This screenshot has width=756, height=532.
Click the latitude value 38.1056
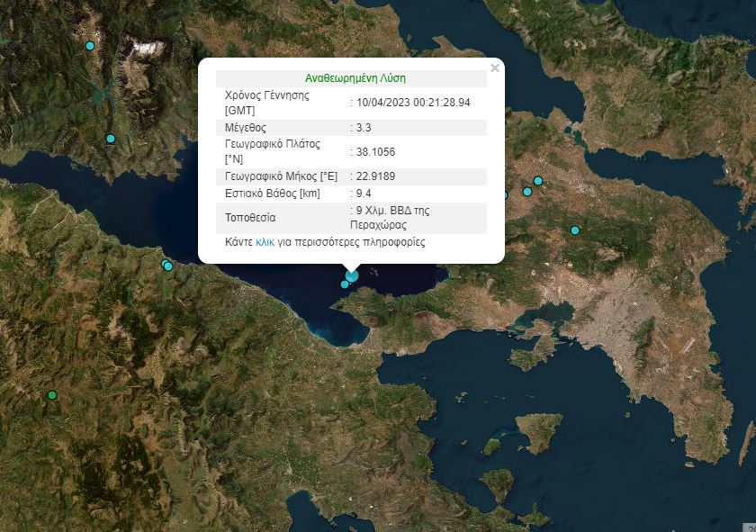(375, 152)
